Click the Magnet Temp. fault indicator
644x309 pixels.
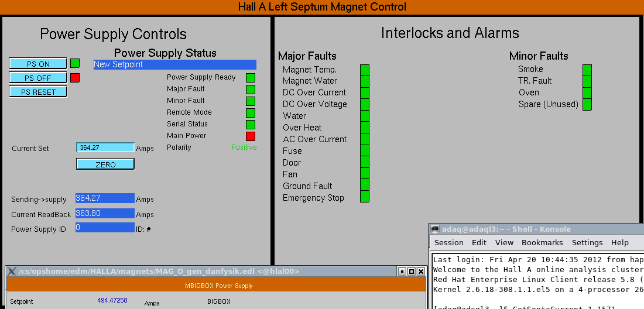(x=365, y=70)
